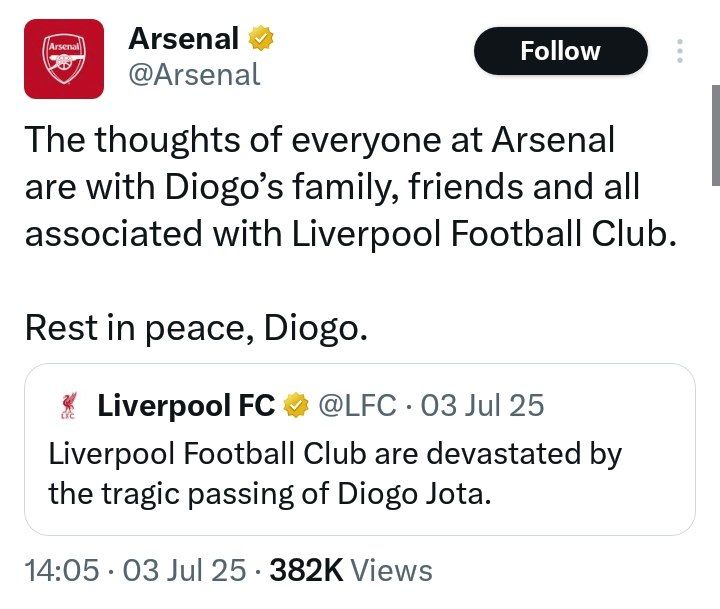Click the 14:05 timestamp
Screen dimensions: 720x609
60,571
